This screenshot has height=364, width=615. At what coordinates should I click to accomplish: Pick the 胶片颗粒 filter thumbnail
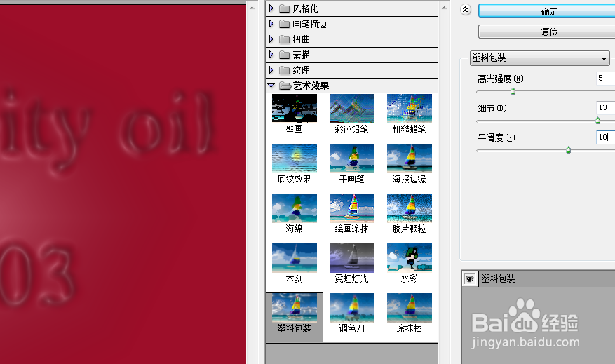coord(409,208)
